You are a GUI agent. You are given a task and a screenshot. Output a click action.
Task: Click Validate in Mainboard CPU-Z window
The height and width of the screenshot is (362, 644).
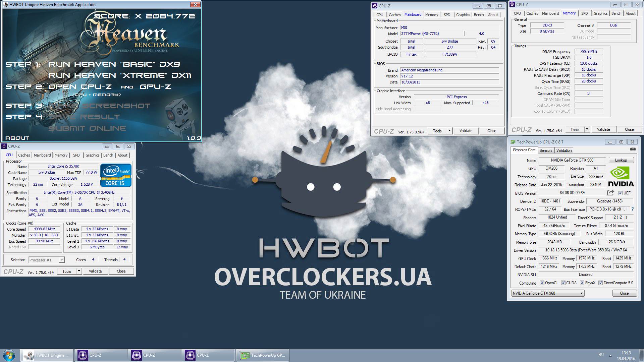(x=466, y=131)
